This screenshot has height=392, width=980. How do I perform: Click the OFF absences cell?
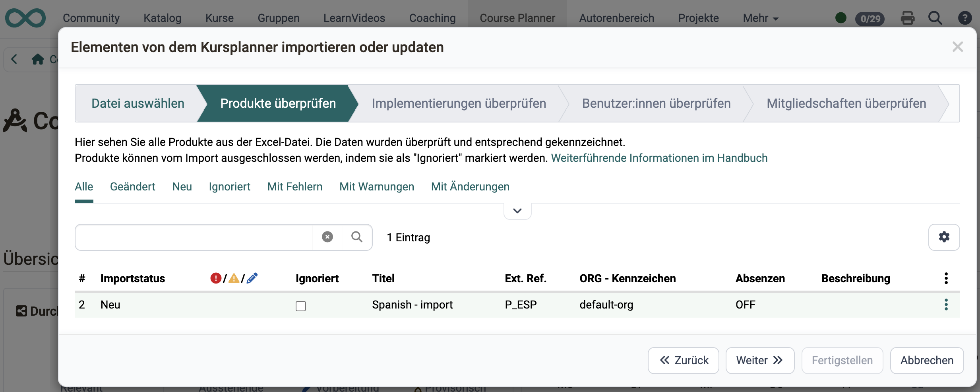746,305
